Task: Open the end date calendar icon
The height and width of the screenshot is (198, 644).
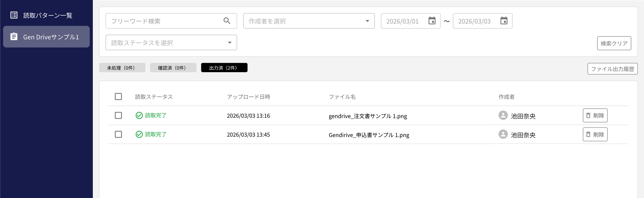Action: click(x=504, y=21)
